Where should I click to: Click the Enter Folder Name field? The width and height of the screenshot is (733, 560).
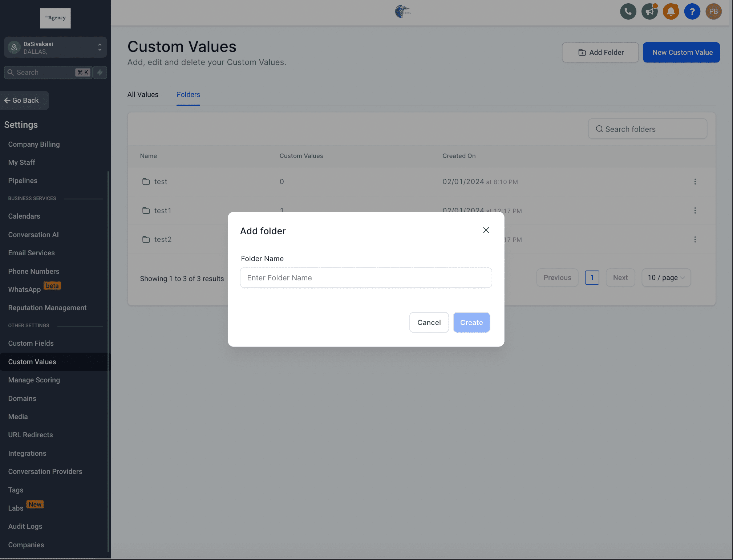click(366, 278)
